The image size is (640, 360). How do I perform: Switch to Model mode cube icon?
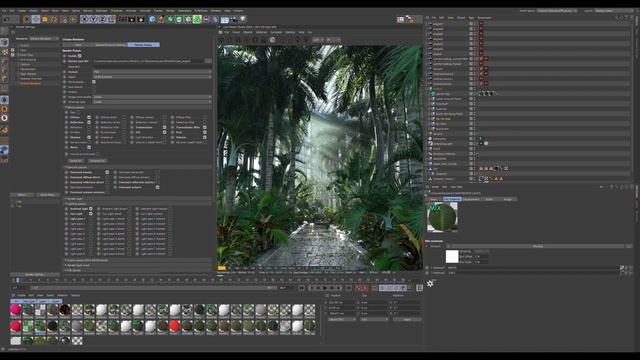coord(4,42)
